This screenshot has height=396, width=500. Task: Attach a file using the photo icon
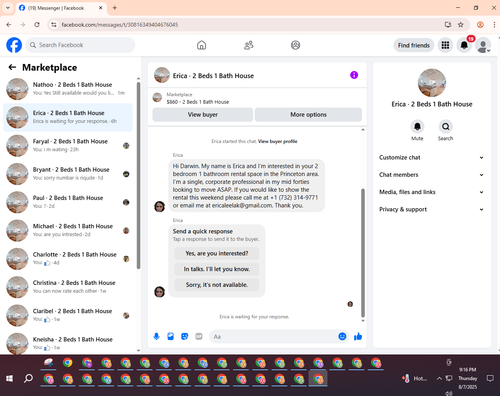pyautogui.click(x=170, y=336)
